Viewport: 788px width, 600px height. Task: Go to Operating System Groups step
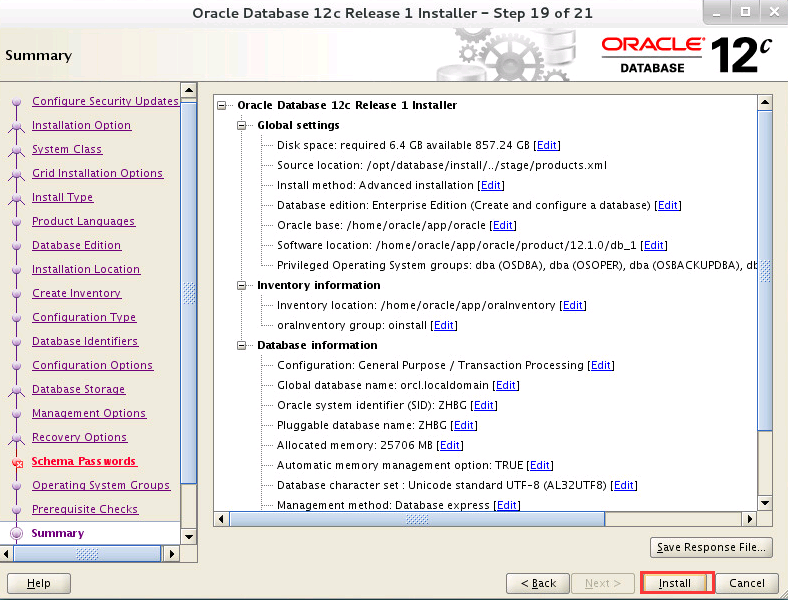[x=101, y=485]
